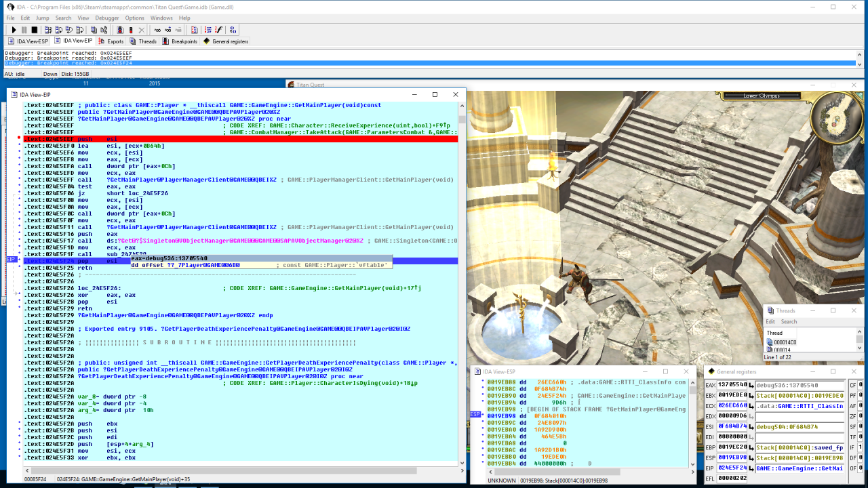
Task: Start the process with the play icon
Action: (14, 30)
